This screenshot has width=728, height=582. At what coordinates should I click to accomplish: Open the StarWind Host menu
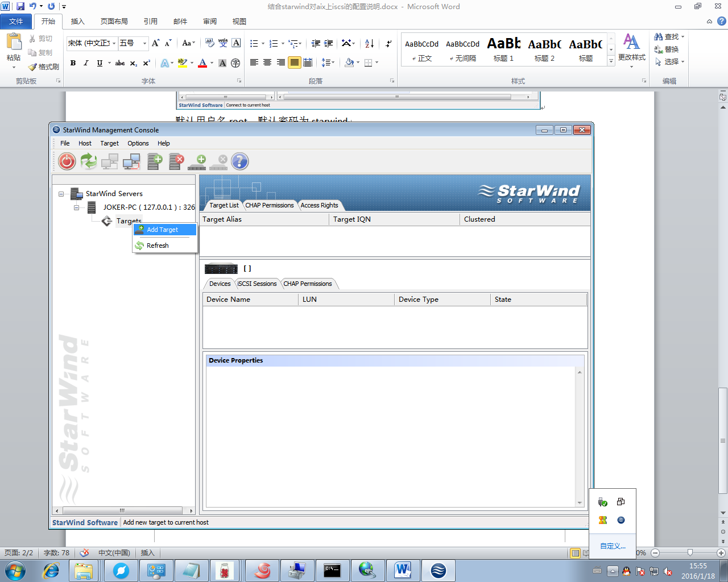85,143
